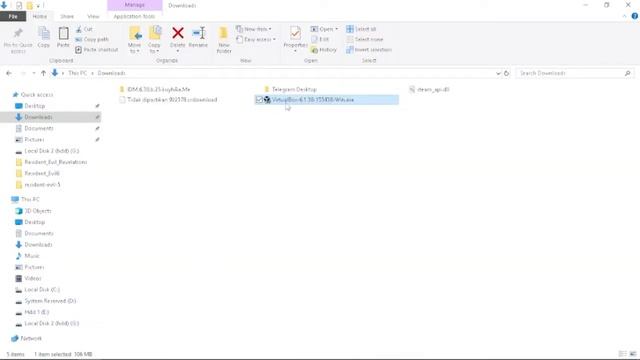Click the Properties checkmark icon
This screenshot has height=360, width=640.
point(295,33)
